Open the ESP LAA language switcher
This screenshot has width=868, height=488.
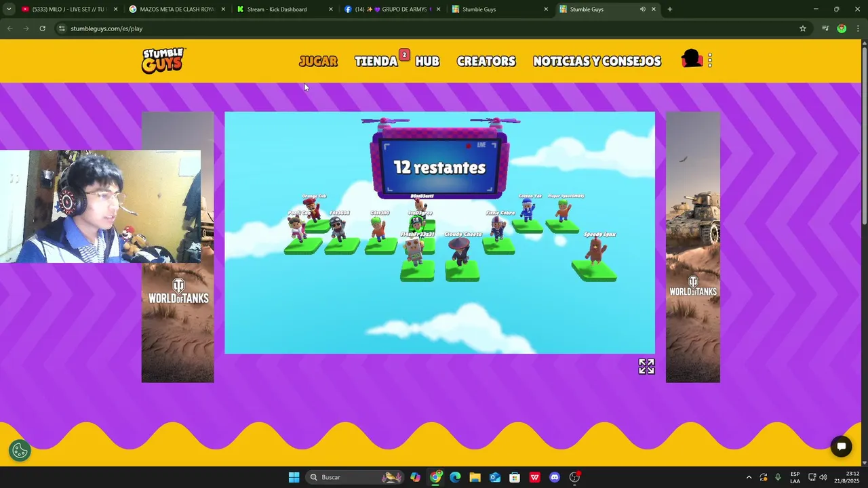click(795, 477)
